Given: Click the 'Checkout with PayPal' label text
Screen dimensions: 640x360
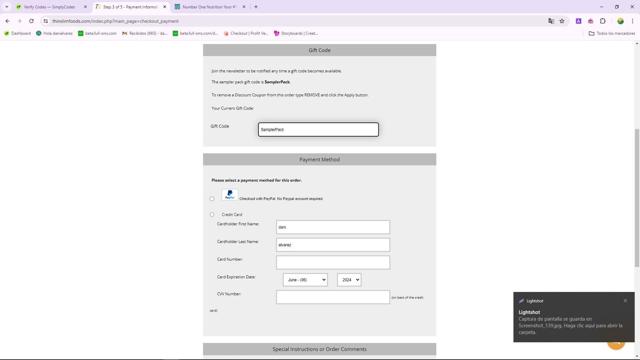Looking at the screenshot, I should coord(281,199).
